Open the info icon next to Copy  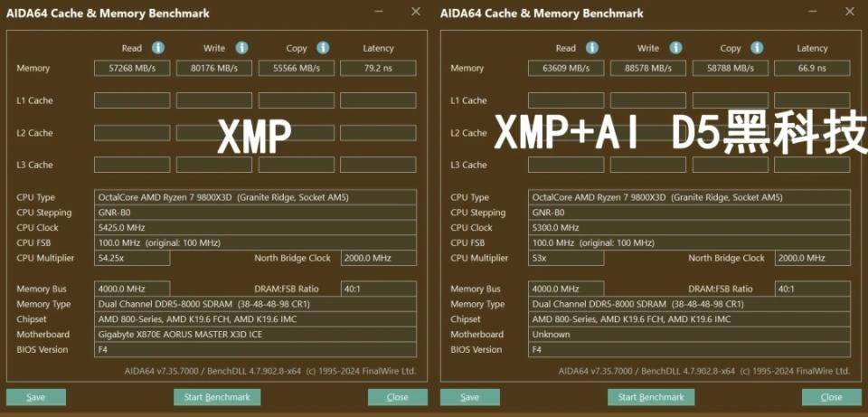click(x=323, y=48)
